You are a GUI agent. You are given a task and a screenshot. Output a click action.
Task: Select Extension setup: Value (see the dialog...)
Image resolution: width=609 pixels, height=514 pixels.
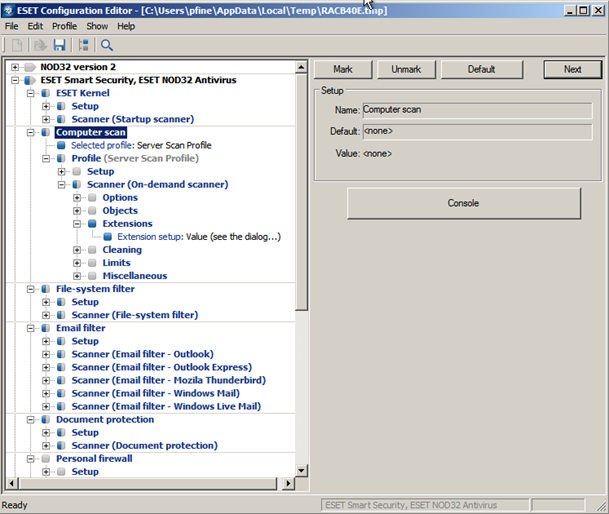point(199,237)
